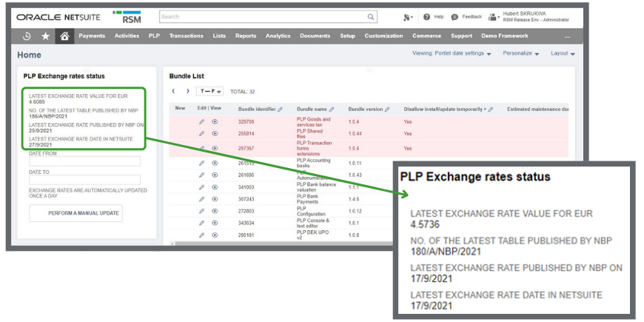This screenshot has height=322, width=644.
Task: Open the Demo Framework menu
Action: coord(505,36)
